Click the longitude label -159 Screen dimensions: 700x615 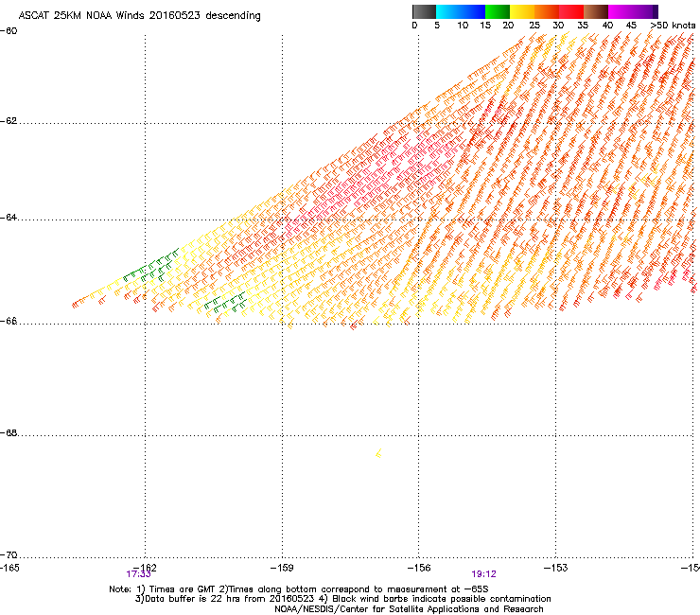point(282,568)
